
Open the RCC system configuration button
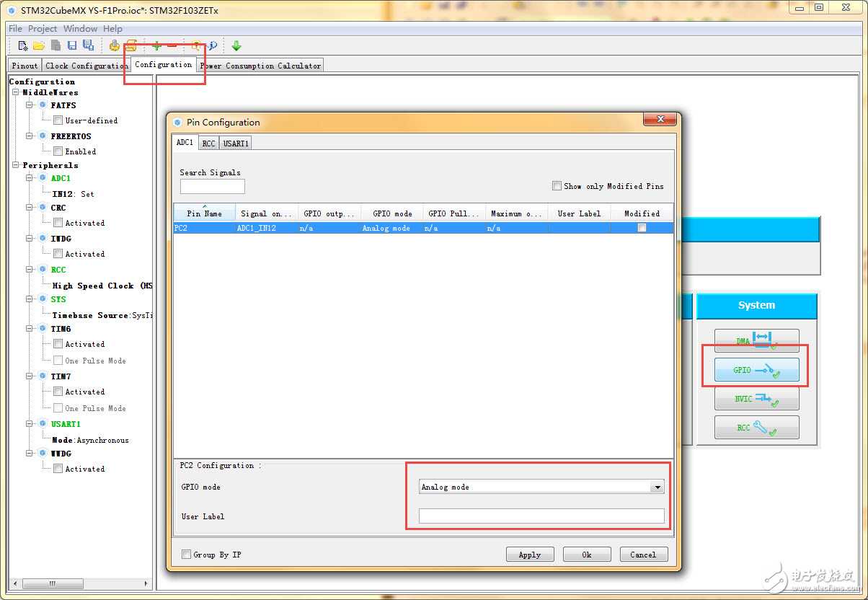(x=756, y=427)
